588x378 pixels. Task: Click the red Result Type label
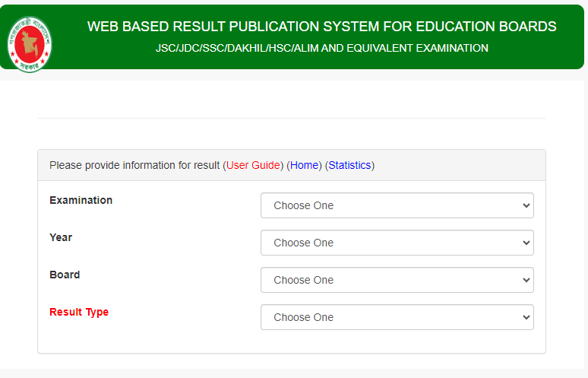click(79, 312)
